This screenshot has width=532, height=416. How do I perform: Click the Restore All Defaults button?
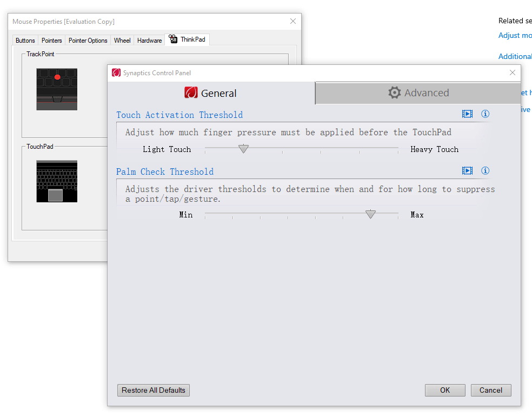153,390
